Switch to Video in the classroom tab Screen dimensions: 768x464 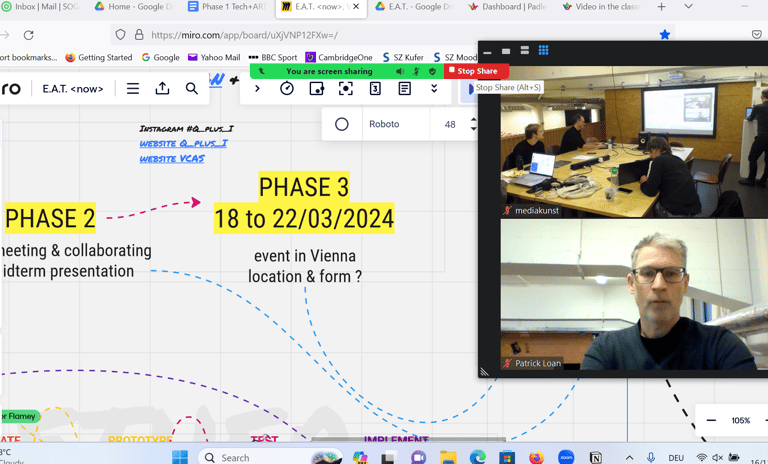coord(600,7)
